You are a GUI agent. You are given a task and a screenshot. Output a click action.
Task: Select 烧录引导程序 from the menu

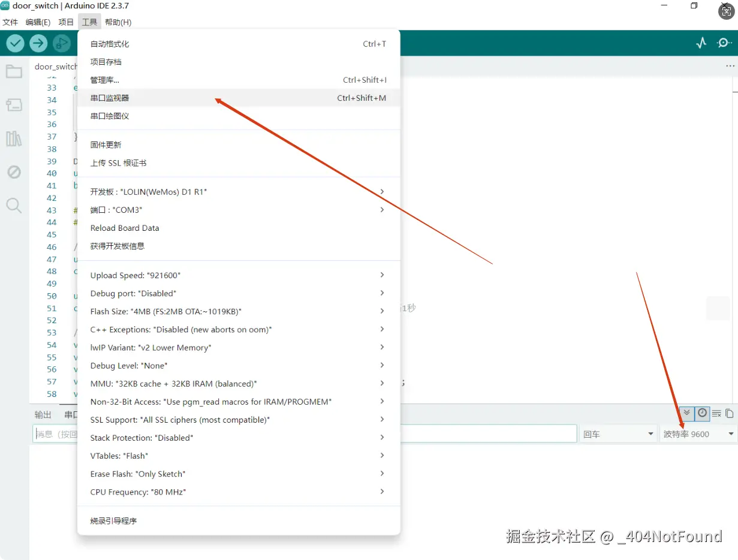[x=239, y=520]
